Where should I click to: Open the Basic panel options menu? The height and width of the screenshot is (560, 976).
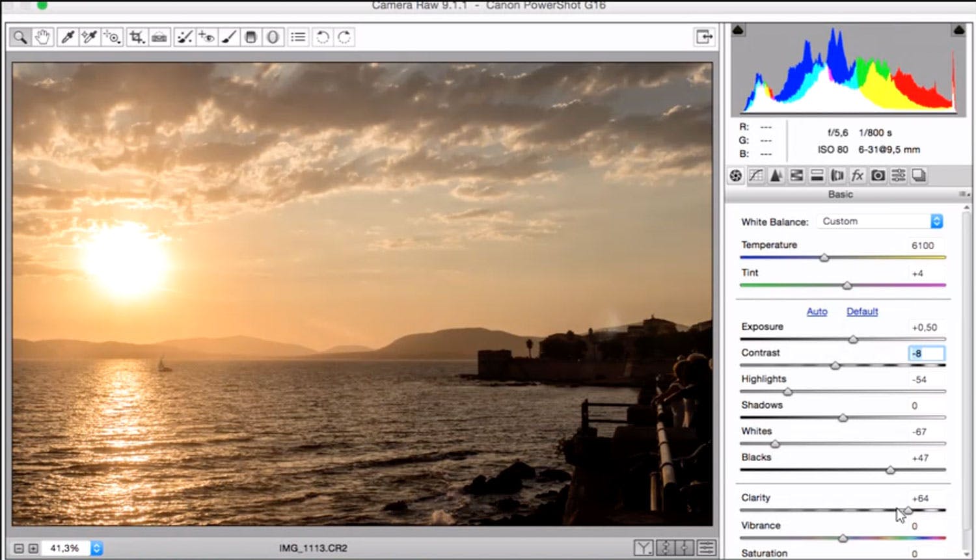click(x=962, y=194)
